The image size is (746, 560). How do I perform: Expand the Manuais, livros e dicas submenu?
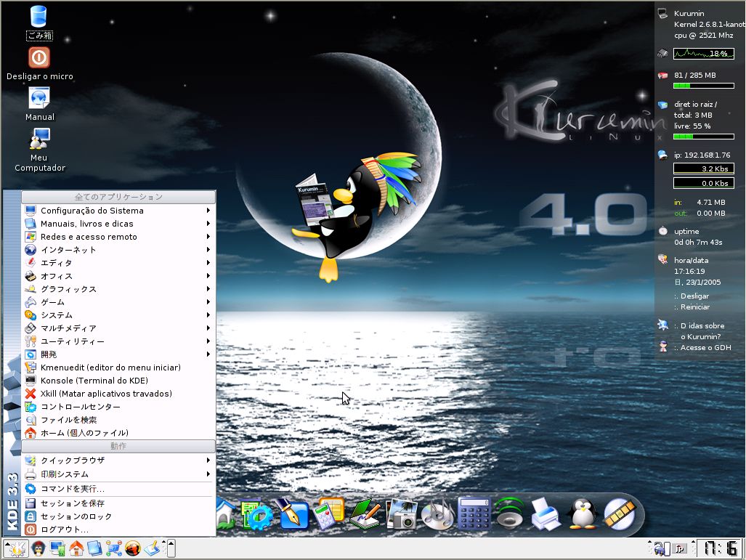[x=118, y=224]
